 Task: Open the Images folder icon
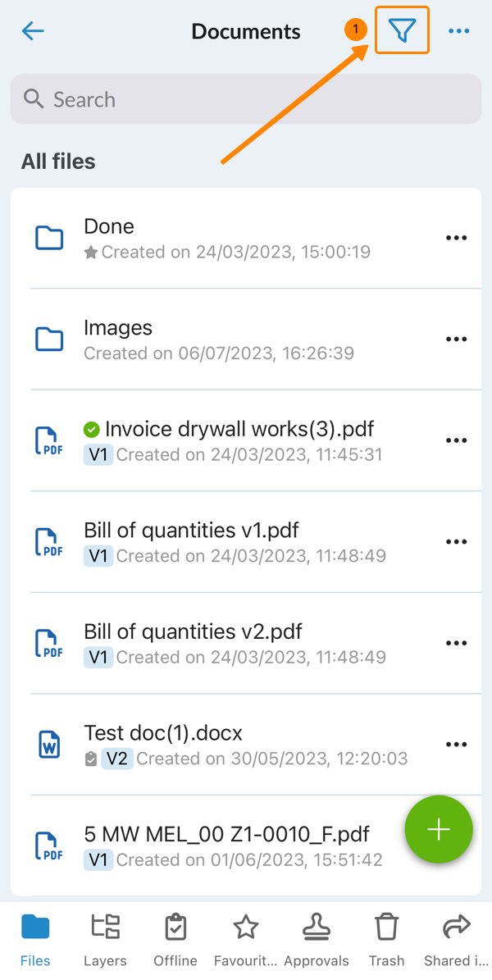(50, 339)
